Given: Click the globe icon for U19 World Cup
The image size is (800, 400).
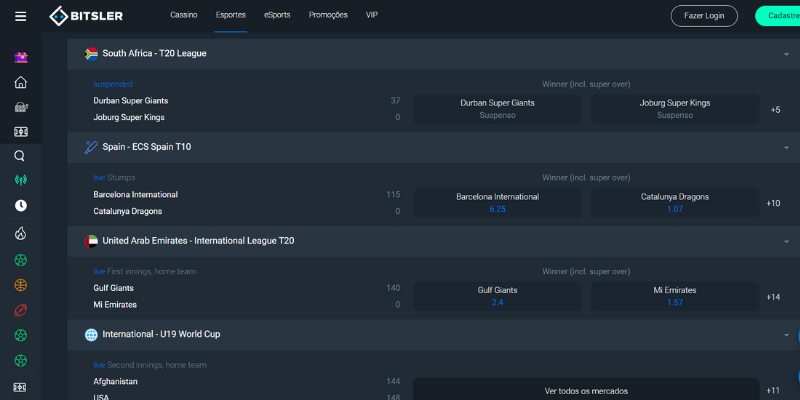Looking at the screenshot, I should point(91,335).
